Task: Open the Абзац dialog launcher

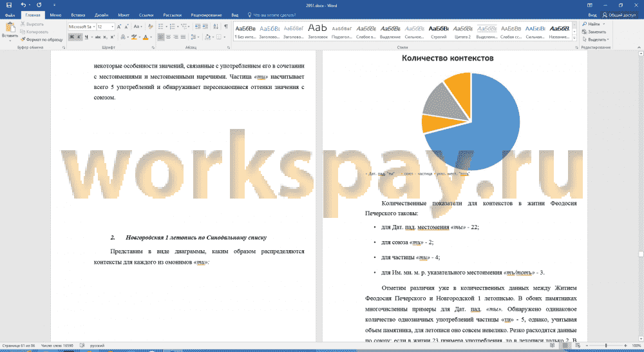Action: [x=229, y=48]
